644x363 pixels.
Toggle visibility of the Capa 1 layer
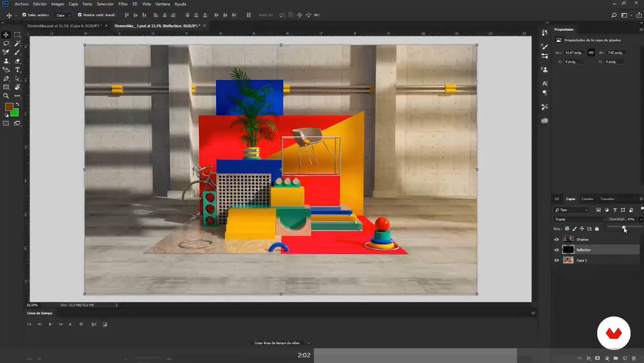pos(556,260)
